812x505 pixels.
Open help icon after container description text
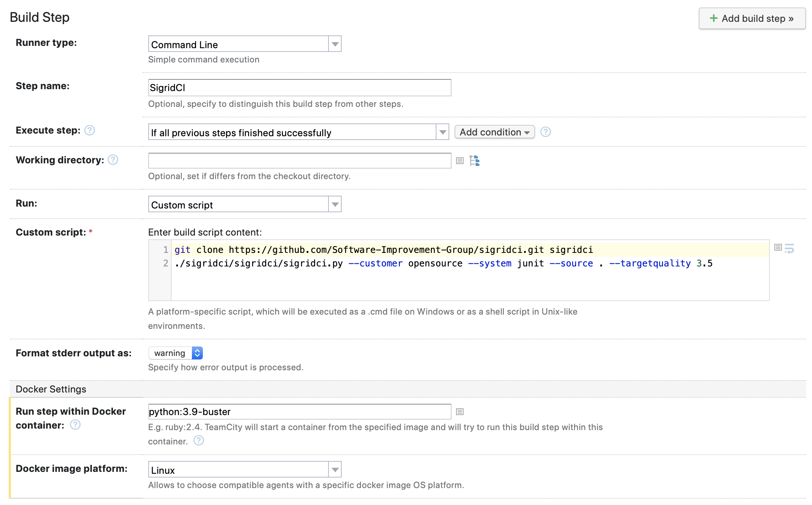click(x=199, y=441)
